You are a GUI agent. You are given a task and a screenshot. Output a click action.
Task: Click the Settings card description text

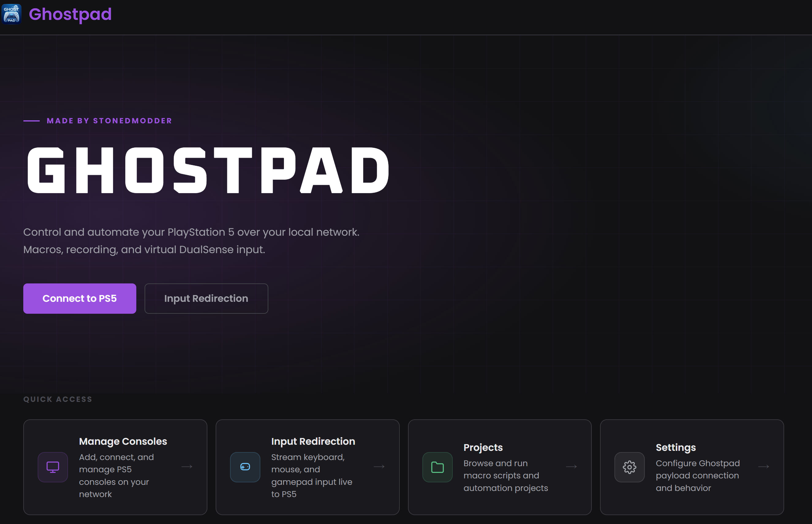[698, 475]
